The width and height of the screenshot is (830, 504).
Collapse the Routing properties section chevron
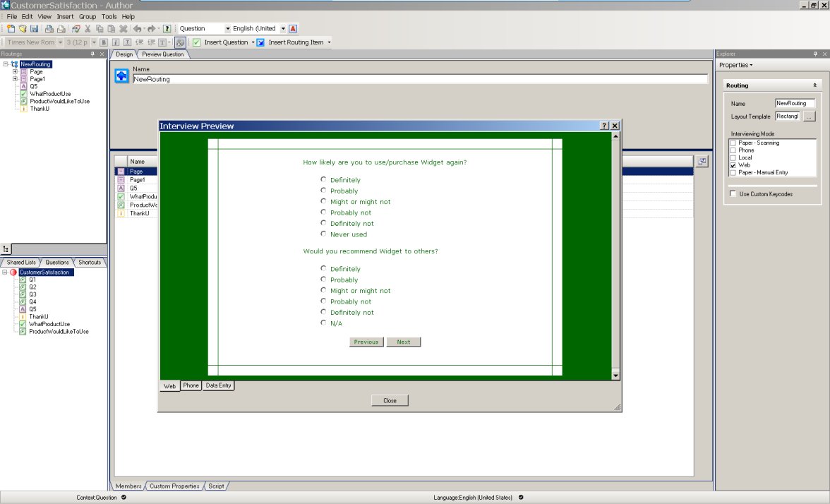[814, 85]
